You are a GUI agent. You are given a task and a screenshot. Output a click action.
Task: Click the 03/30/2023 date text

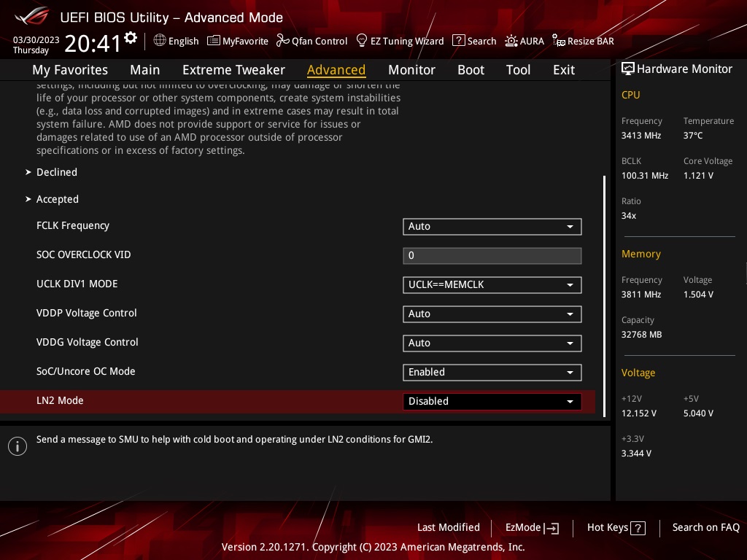click(x=36, y=40)
